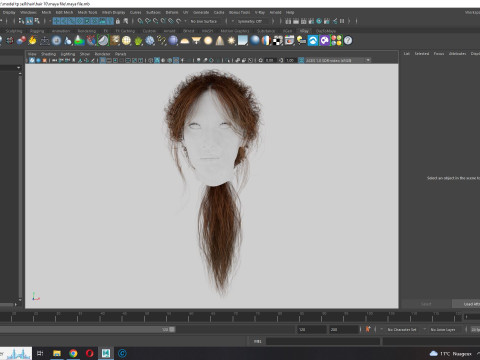The height and width of the screenshot is (360, 480).
Task: Open the live surface field
Action: (205, 21)
